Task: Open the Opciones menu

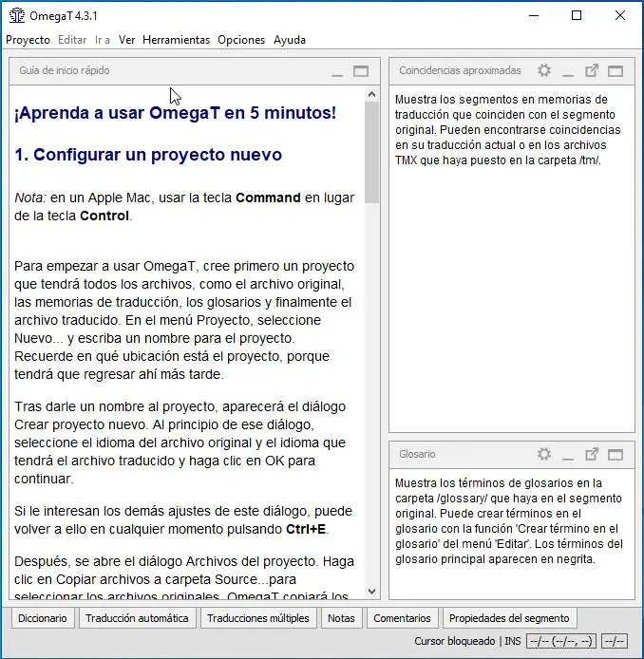Action: coord(241,40)
